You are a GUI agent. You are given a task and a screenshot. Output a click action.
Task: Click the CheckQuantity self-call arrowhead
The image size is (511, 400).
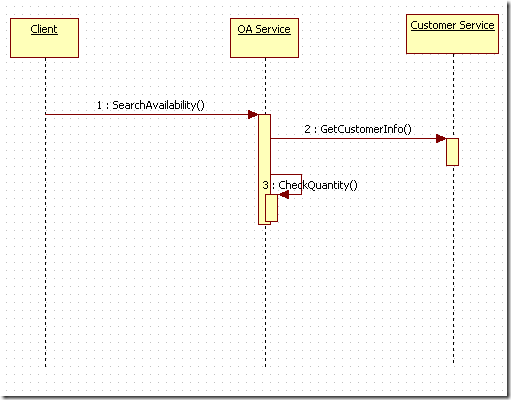click(283, 195)
